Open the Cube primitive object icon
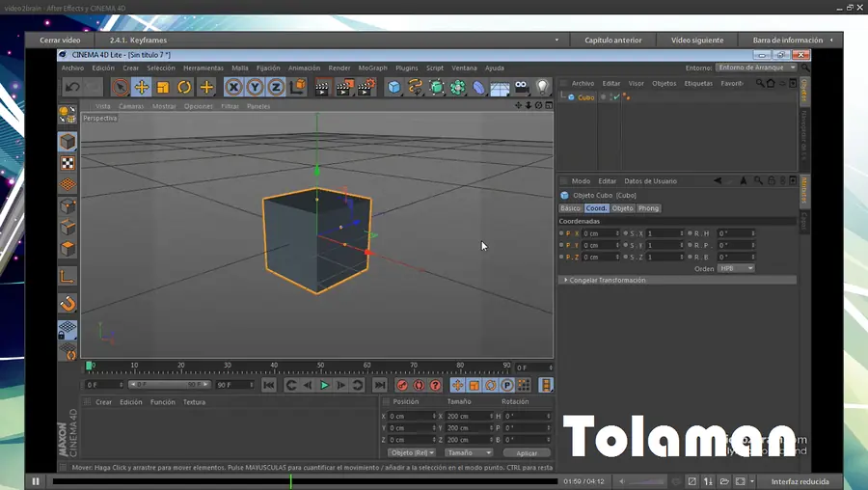 point(394,88)
